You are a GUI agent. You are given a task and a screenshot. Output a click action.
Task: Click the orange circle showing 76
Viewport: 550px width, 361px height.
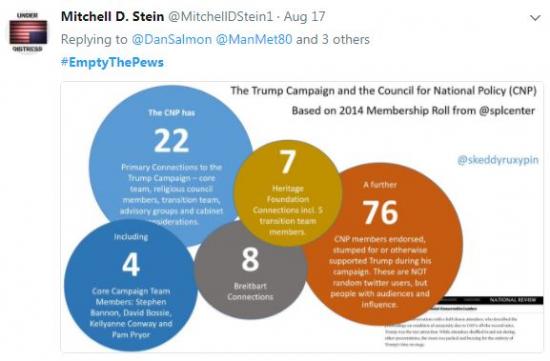coord(382,244)
